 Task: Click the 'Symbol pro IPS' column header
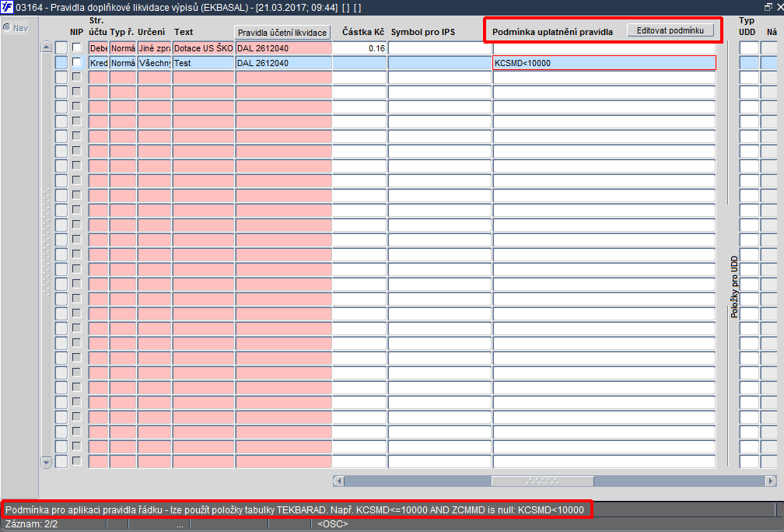pos(423,32)
